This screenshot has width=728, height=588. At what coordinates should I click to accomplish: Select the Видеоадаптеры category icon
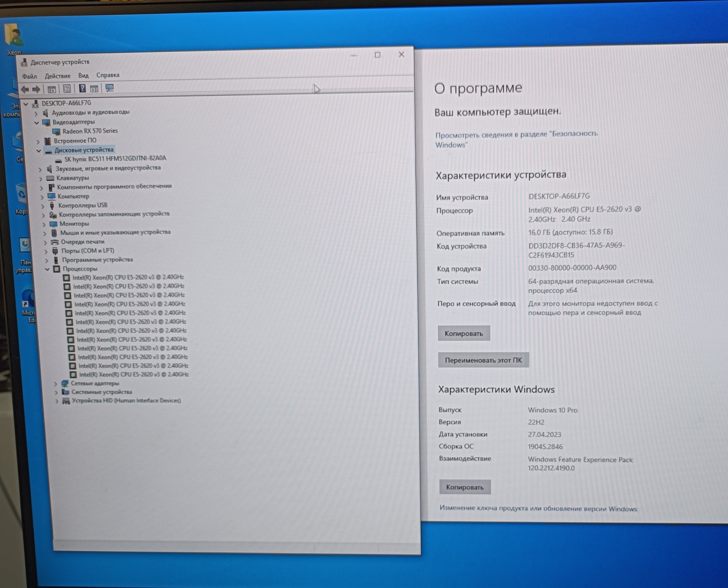coord(46,122)
